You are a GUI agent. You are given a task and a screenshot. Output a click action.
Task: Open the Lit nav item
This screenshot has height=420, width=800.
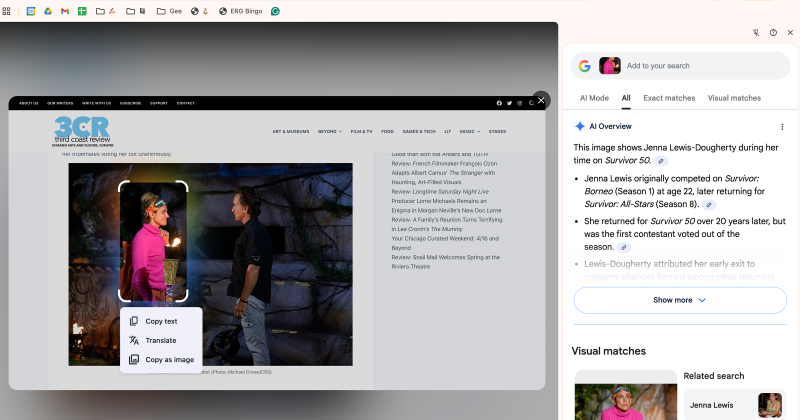point(447,132)
